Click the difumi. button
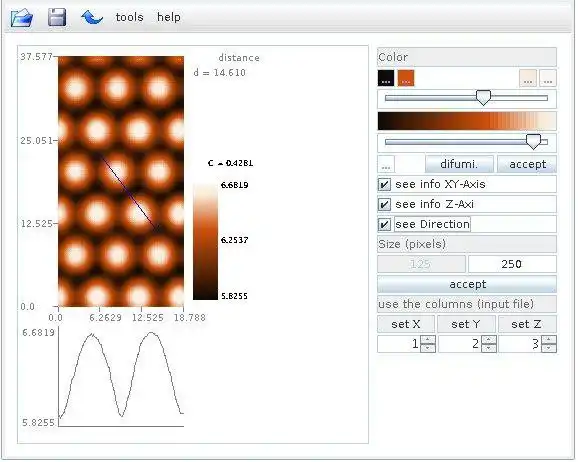The image size is (578, 462). click(459, 164)
